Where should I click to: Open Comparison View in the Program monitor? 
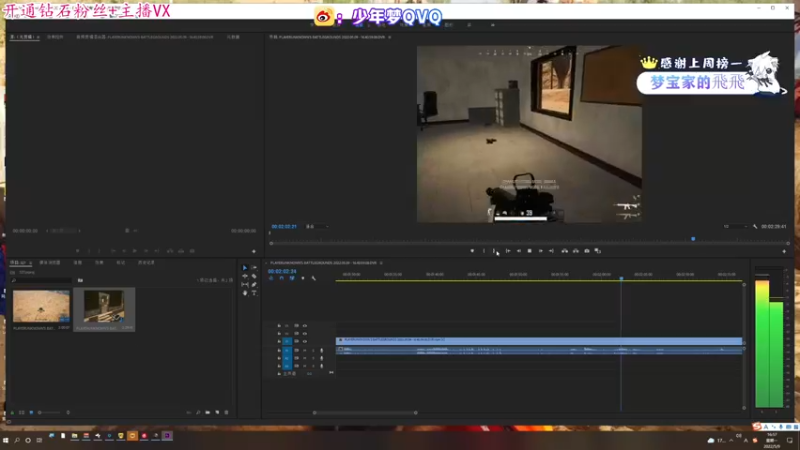pos(598,251)
